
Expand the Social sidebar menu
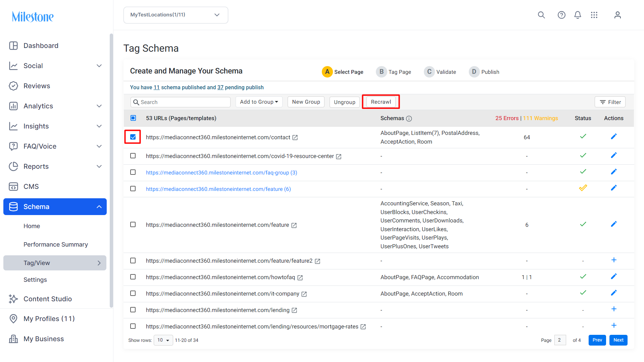99,66
